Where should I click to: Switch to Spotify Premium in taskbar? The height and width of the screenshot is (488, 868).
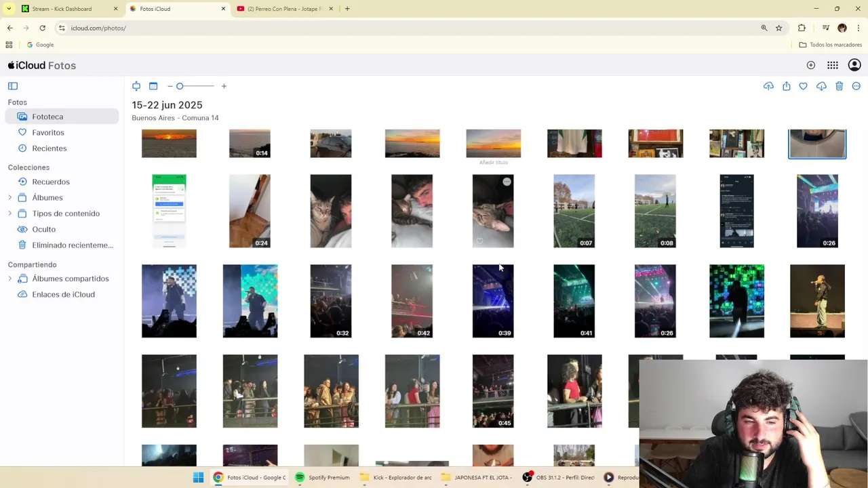(323, 477)
